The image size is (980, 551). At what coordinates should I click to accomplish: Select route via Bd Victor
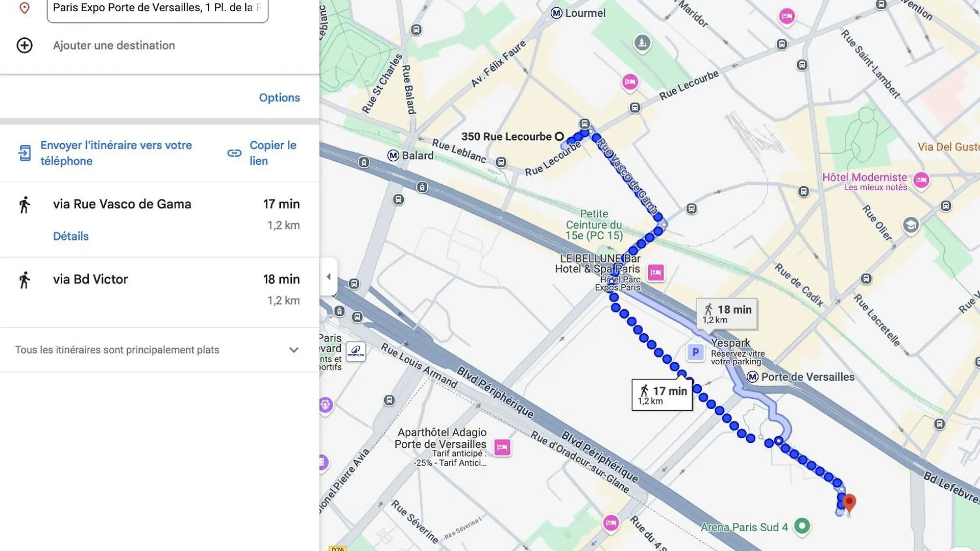tap(91, 280)
